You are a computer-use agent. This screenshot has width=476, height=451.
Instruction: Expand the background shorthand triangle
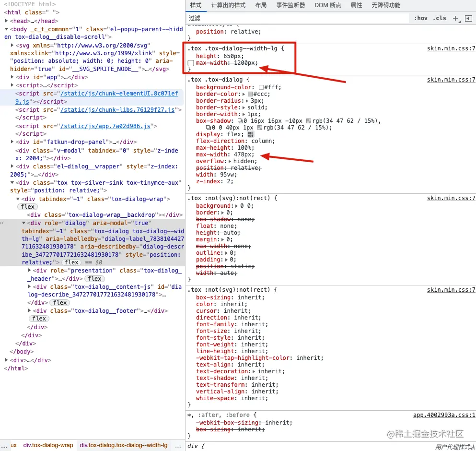pyautogui.click(x=236, y=206)
